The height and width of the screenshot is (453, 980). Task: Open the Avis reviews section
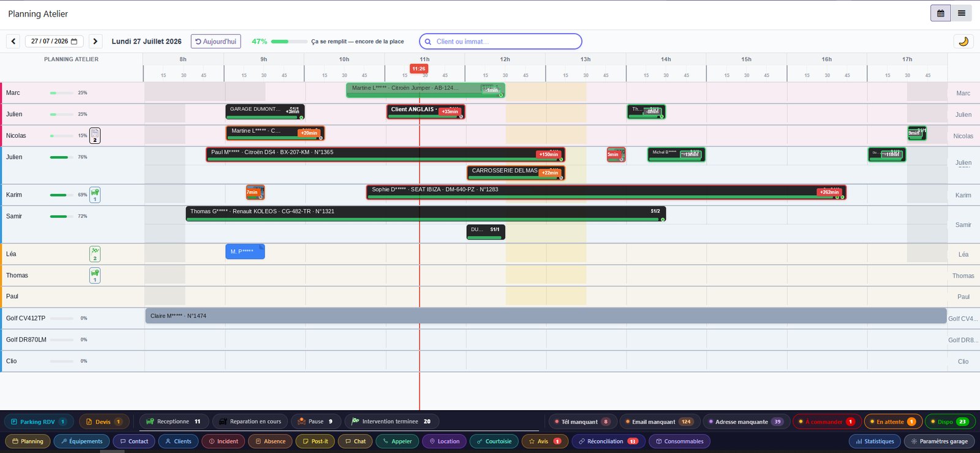pos(544,441)
